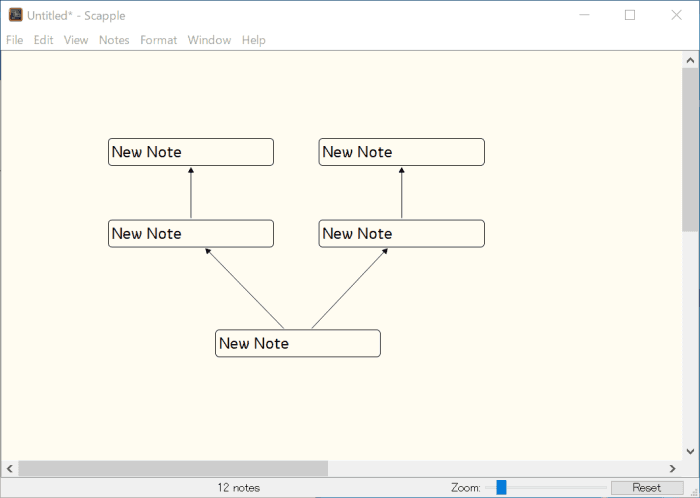The width and height of the screenshot is (700, 498).
Task: Click the blue Zoom slider handle
Action: coord(501,487)
